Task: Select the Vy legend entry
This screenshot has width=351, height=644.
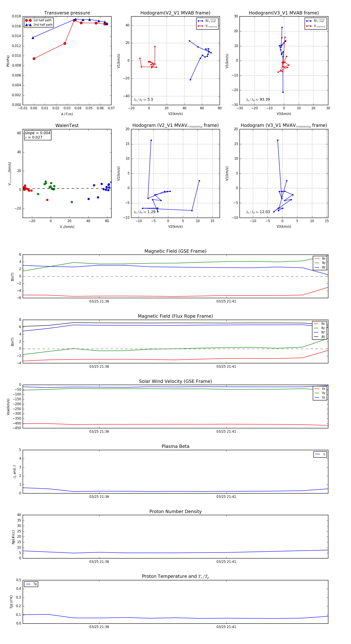Action: pyautogui.click(x=320, y=393)
